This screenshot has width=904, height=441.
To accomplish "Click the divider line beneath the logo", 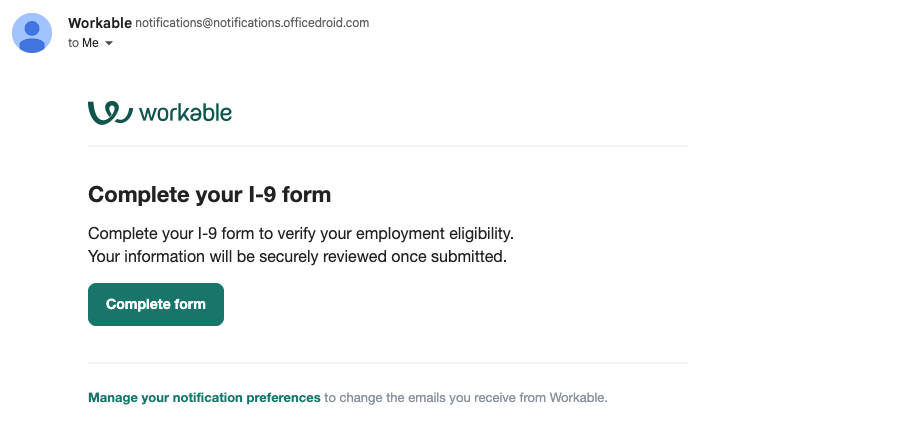I will click(x=388, y=146).
